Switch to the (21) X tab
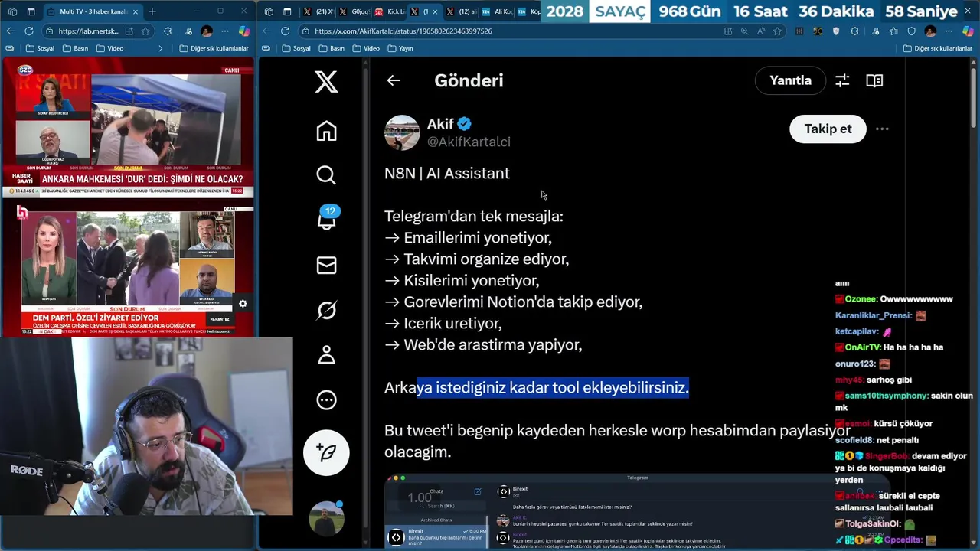Screen dimensions: 980x551 click(x=318, y=11)
